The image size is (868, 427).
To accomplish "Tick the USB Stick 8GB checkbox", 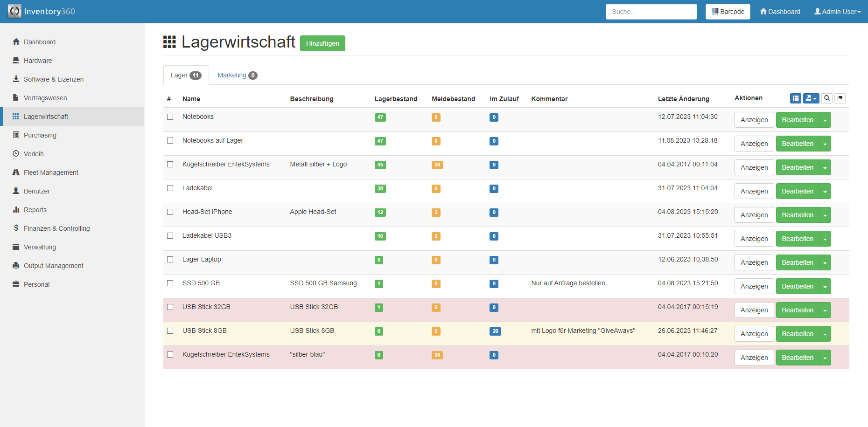I will 170,331.
